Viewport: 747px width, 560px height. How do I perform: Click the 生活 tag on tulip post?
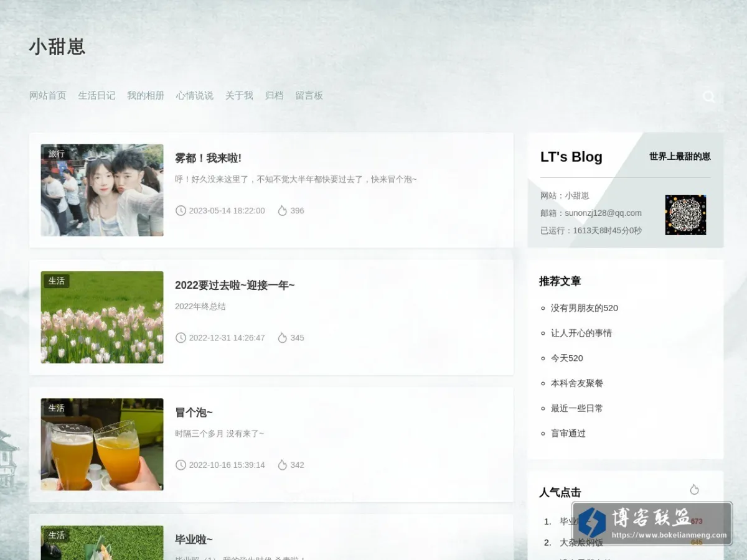coord(56,281)
